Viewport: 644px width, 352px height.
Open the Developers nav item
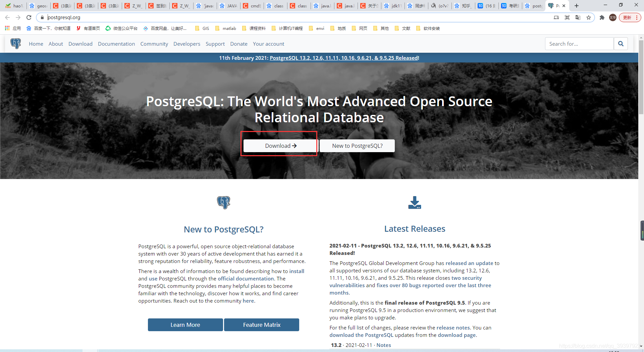point(187,44)
